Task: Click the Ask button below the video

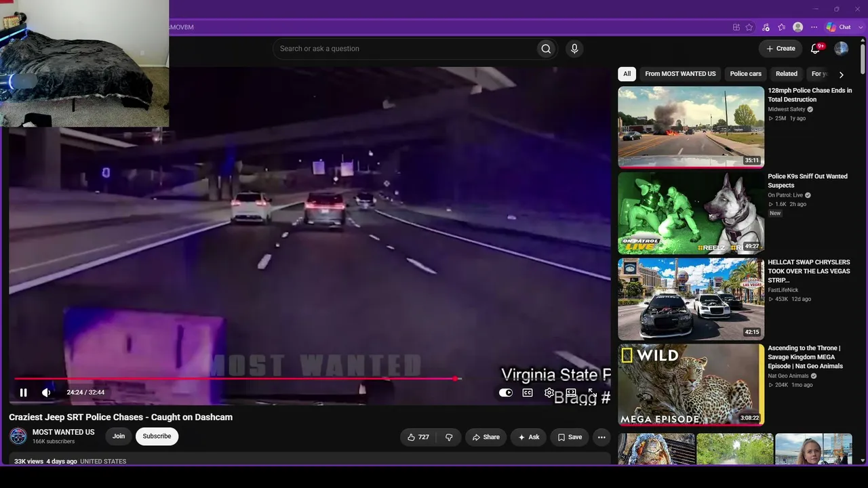Action: (x=528, y=437)
